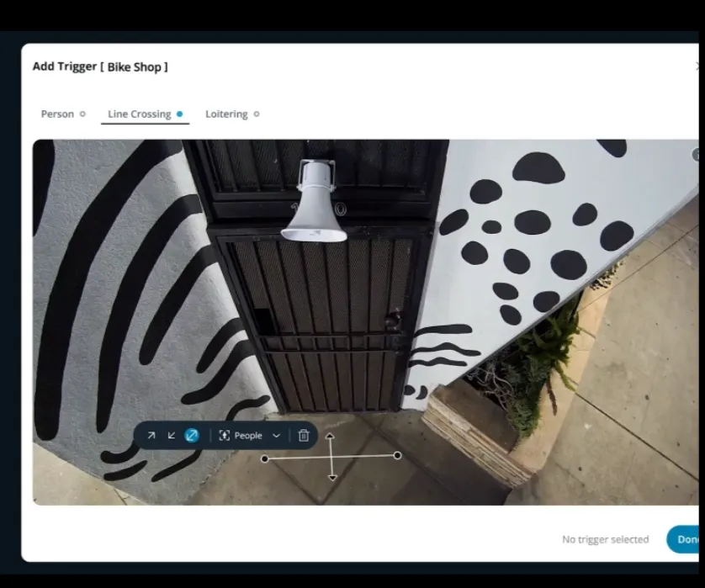Select the up-right crossing direction arrow
The height and width of the screenshot is (588, 705).
click(x=151, y=436)
